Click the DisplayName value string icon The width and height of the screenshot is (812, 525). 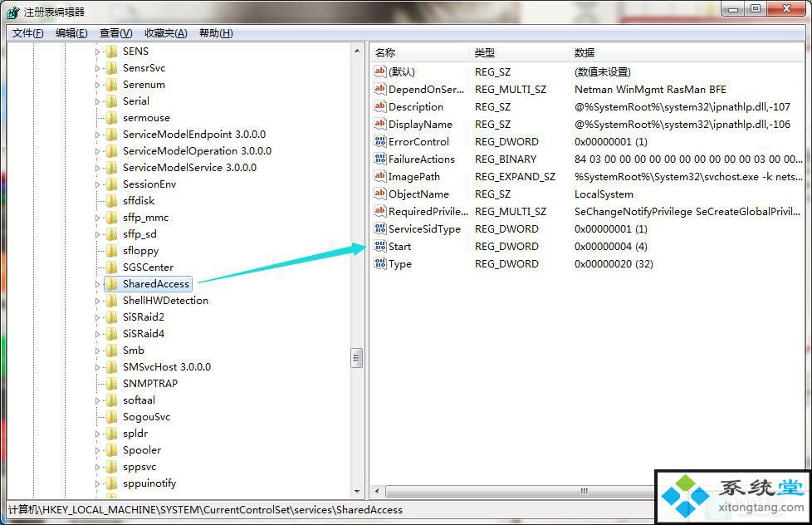pyautogui.click(x=380, y=124)
